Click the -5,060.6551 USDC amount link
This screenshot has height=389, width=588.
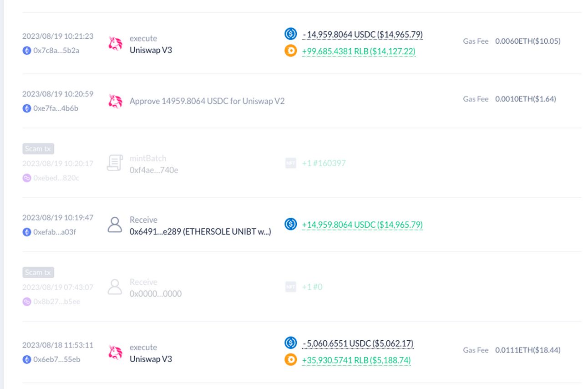(358, 343)
